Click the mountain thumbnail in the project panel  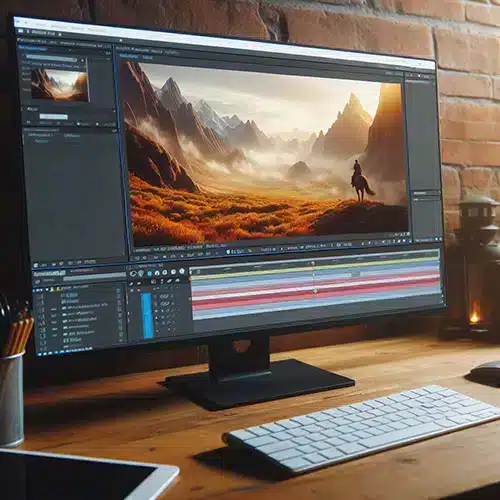[x=60, y=85]
